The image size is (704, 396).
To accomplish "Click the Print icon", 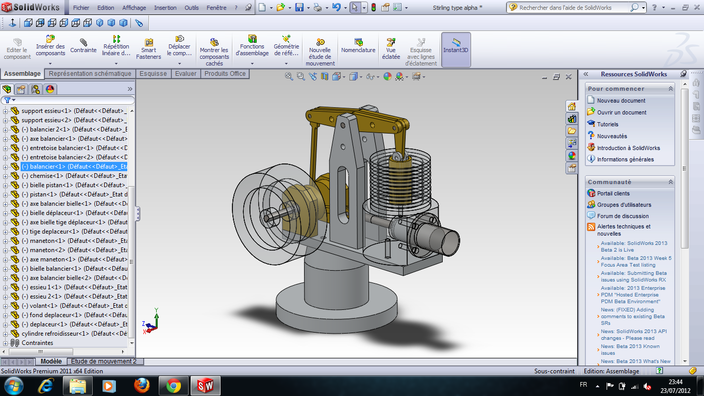I will point(317,8).
